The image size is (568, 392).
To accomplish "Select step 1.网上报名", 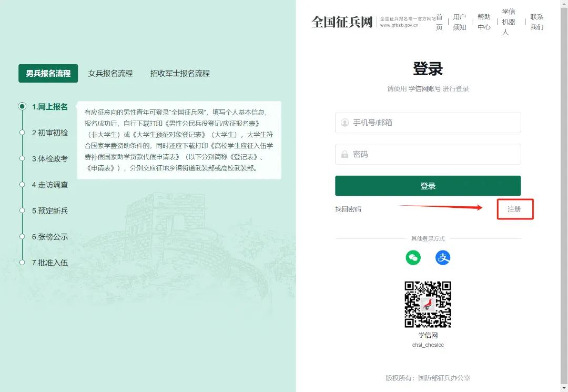I will pos(50,107).
